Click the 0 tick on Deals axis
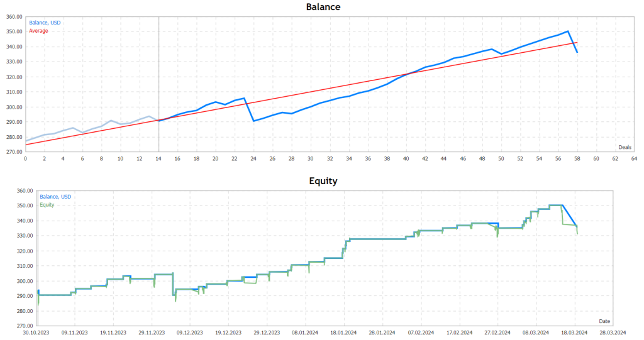The image size is (644, 340). pyautogui.click(x=25, y=159)
